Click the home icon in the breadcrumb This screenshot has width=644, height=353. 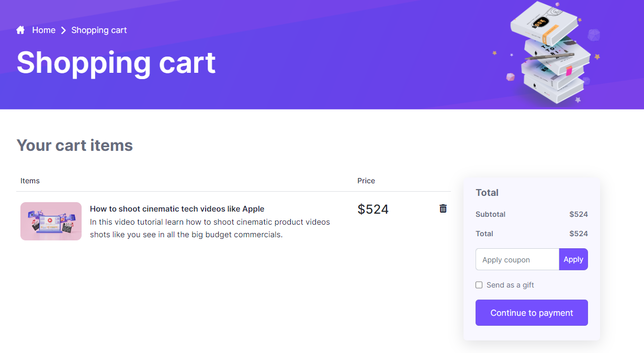tap(21, 30)
